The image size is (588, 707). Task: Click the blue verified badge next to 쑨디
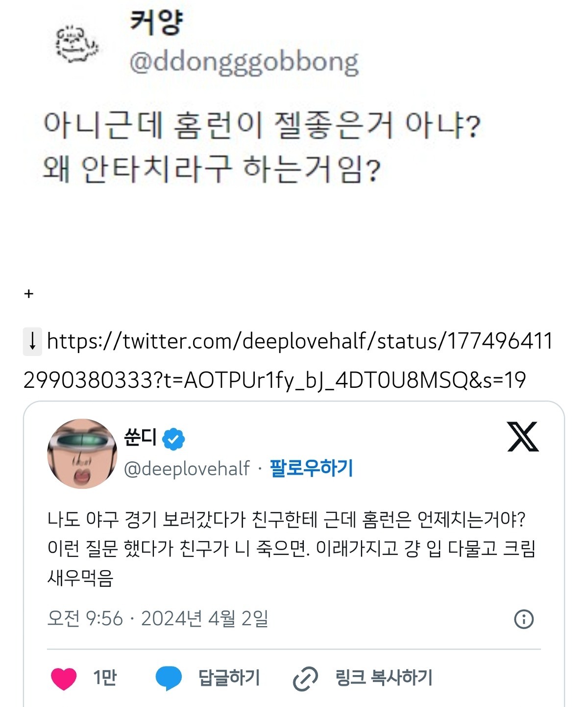pyautogui.click(x=173, y=438)
